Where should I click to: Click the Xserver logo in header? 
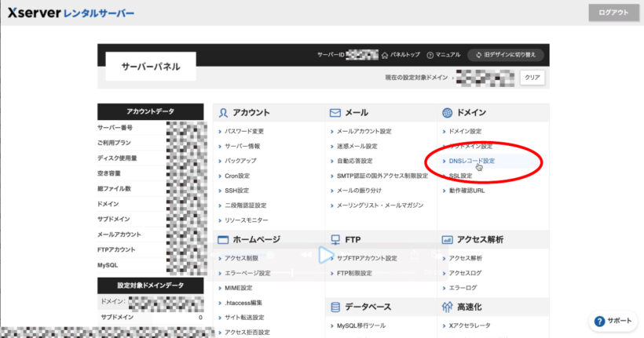coord(71,13)
